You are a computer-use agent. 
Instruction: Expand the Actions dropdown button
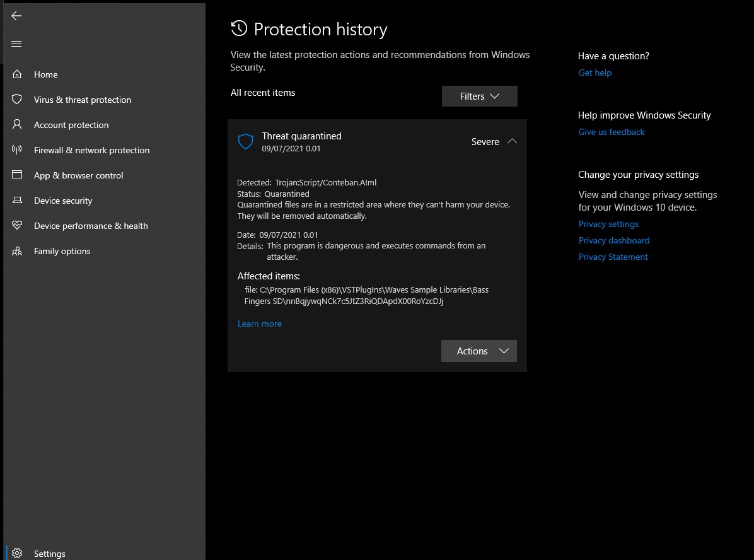(478, 351)
